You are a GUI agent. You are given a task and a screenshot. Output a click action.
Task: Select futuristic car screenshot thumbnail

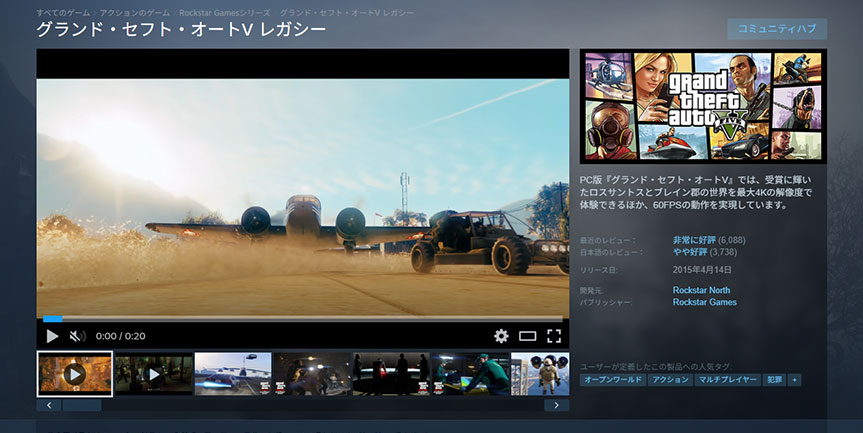pyautogui.click(x=233, y=374)
